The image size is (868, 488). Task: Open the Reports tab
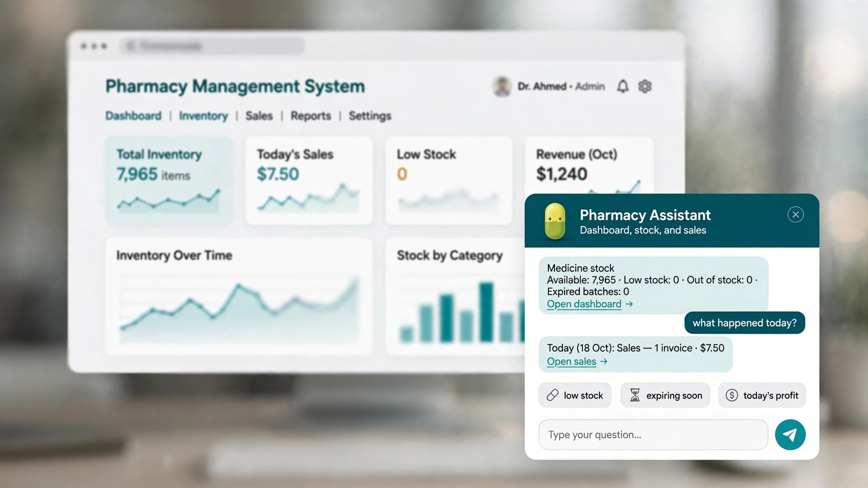(311, 116)
